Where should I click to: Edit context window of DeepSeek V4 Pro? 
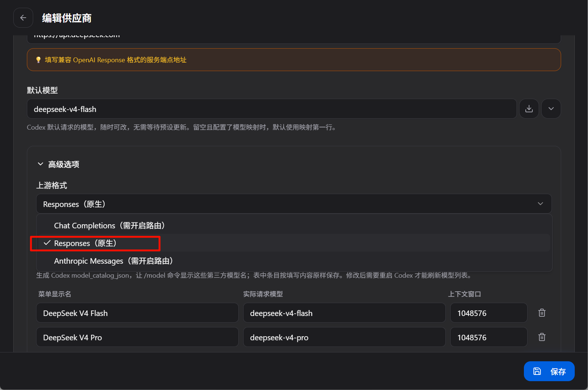click(489, 337)
